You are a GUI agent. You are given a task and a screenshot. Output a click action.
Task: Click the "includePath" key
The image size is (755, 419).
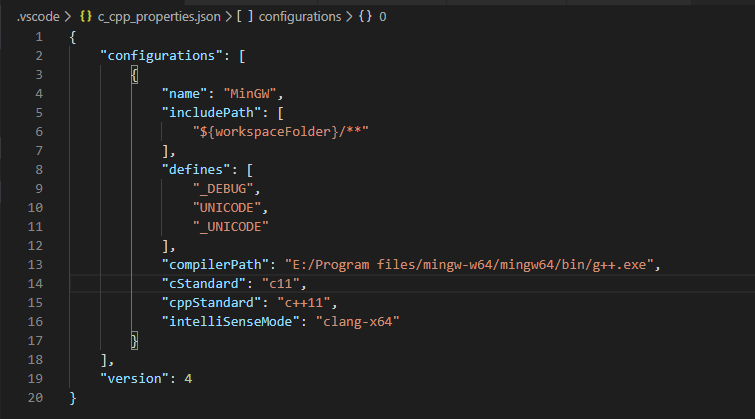pos(211,113)
